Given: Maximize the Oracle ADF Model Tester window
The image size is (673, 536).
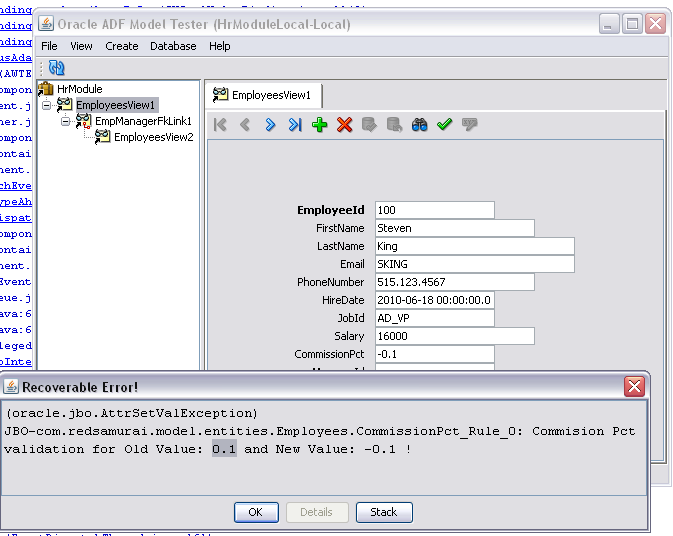Looking at the screenshot, I should point(632,24).
